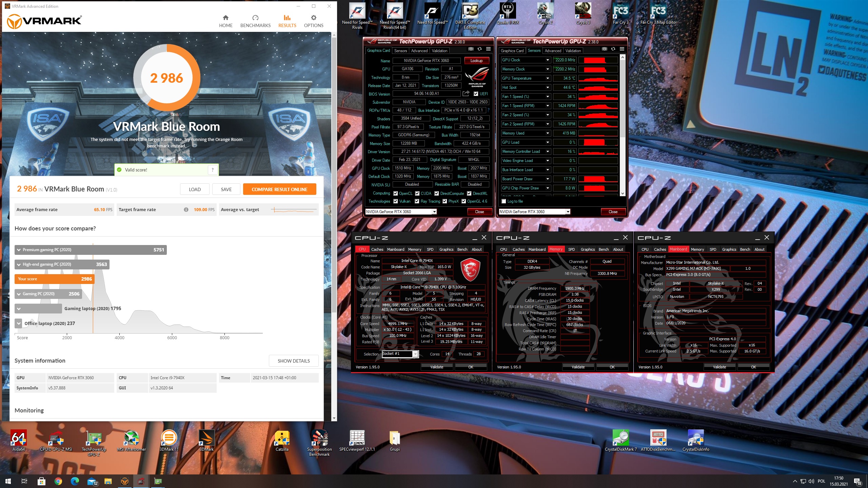The width and height of the screenshot is (868, 488).
Task: Open the Windows notification center
Action: 857,481
